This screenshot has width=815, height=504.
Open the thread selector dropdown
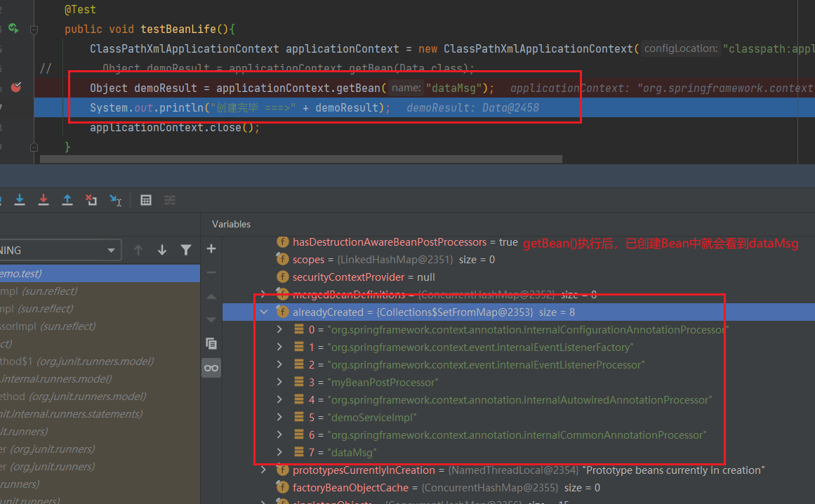(110, 250)
